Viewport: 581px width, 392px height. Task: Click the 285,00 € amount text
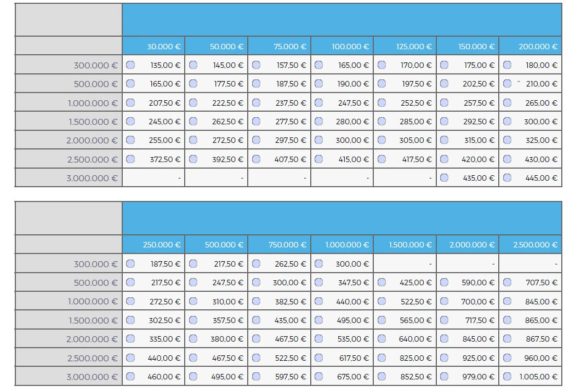(x=415, y=122)
